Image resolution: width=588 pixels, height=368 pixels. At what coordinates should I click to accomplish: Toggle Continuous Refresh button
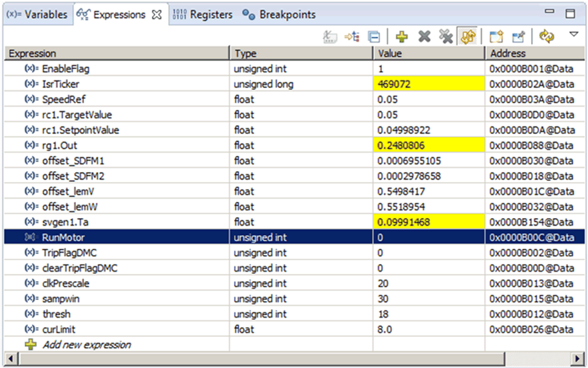467,37
